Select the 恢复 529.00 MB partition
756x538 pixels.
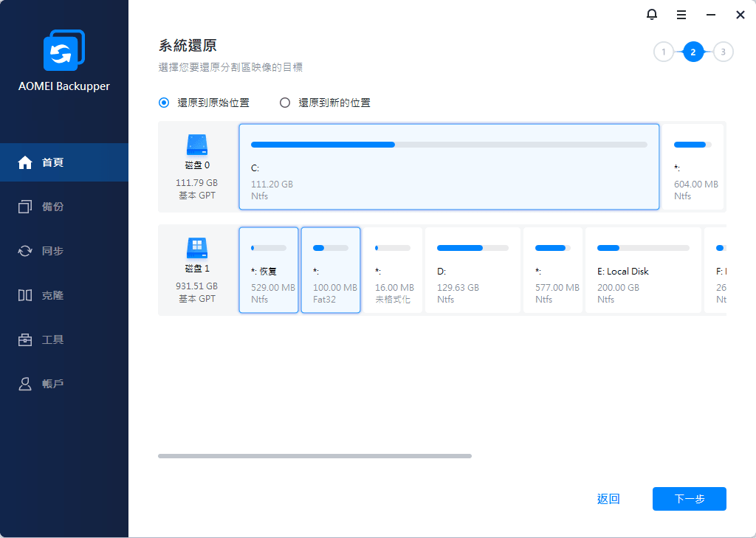(x=269, y=270)
